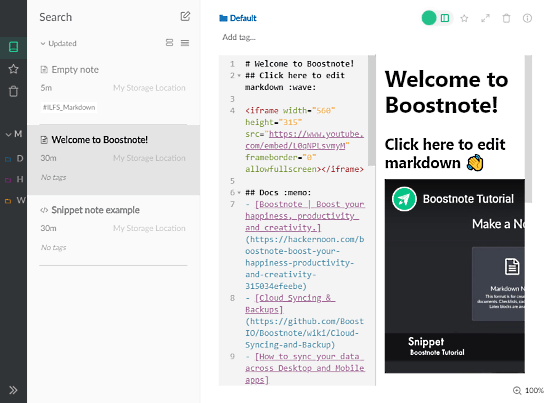Click the Add tag field
Image resolution: width=550 pixels, height=403 pixels.
[239, 37]
